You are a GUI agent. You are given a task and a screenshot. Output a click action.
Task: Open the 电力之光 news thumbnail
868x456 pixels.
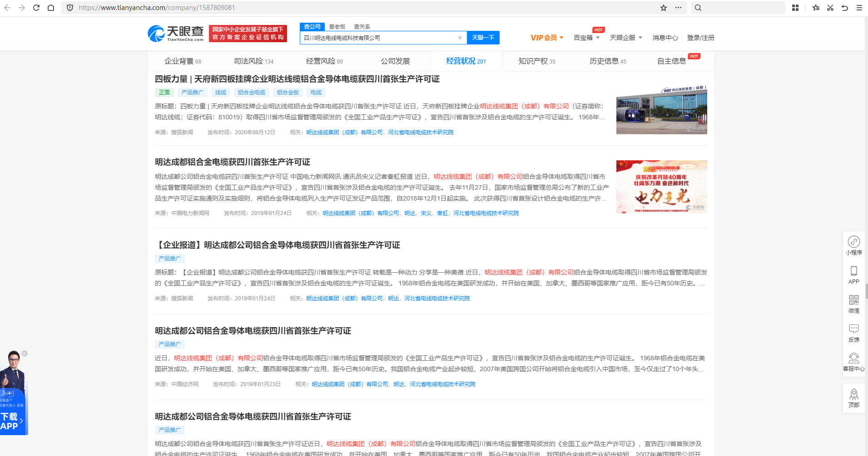(661, 186)
